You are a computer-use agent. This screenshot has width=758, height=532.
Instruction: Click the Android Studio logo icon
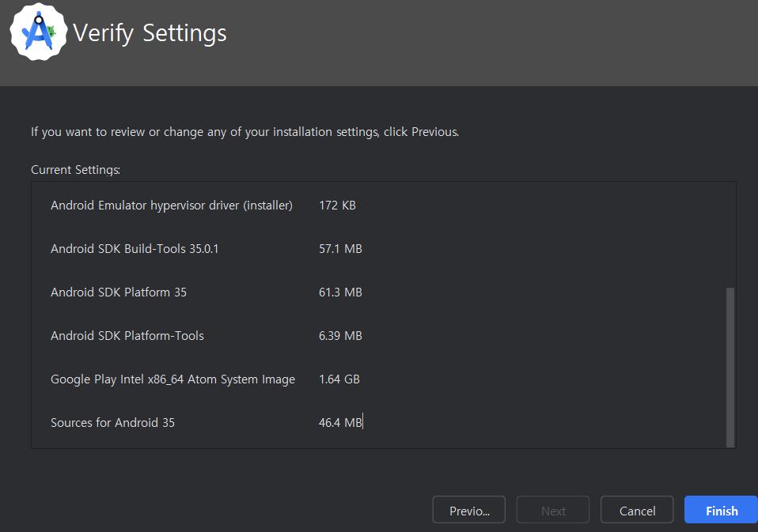click(x=38, y=32)
